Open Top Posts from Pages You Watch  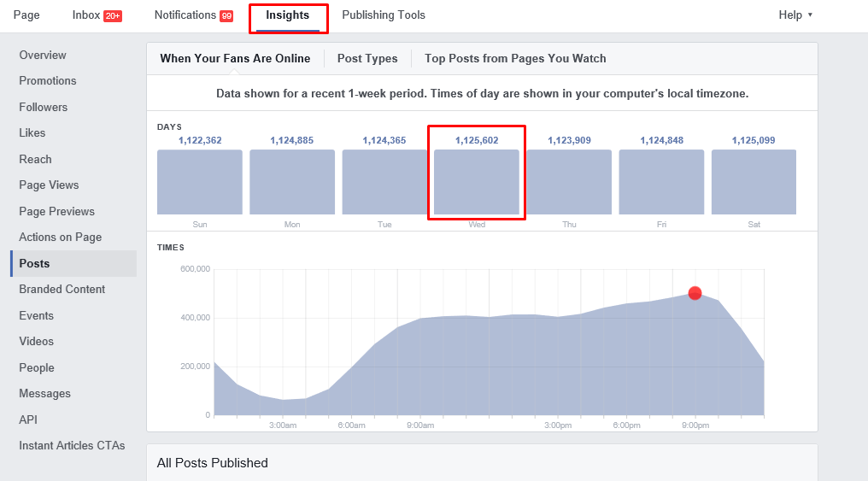(x=515, y=59)
